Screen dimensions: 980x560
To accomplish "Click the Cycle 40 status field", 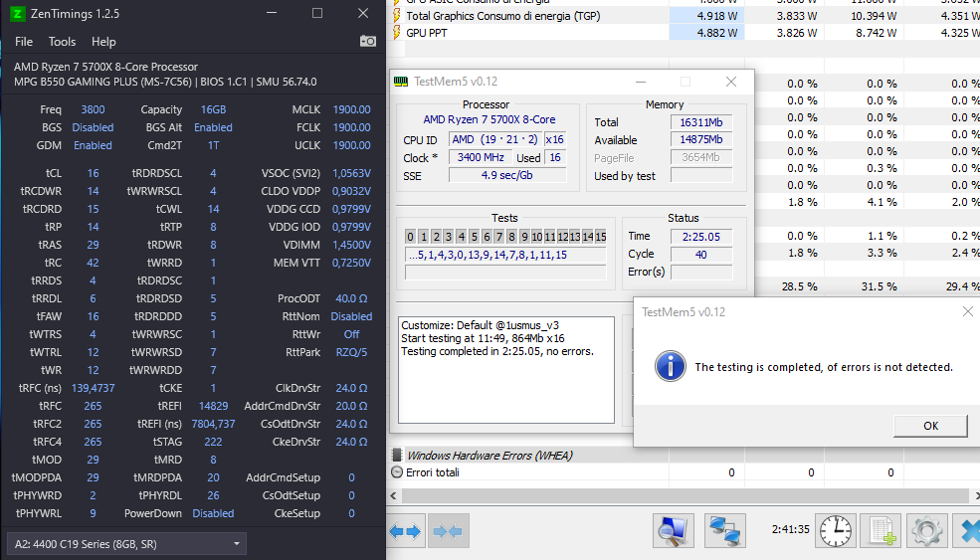I will pos(701,255).
